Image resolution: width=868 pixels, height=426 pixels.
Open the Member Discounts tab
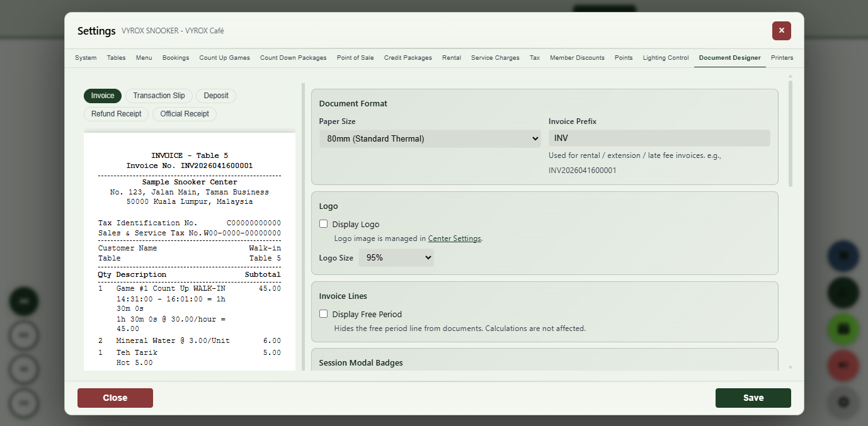pos(577,58)
